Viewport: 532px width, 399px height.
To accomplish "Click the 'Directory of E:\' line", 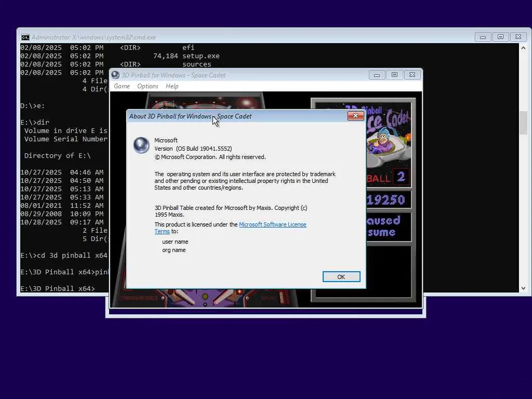I will (x=57, y=156).
